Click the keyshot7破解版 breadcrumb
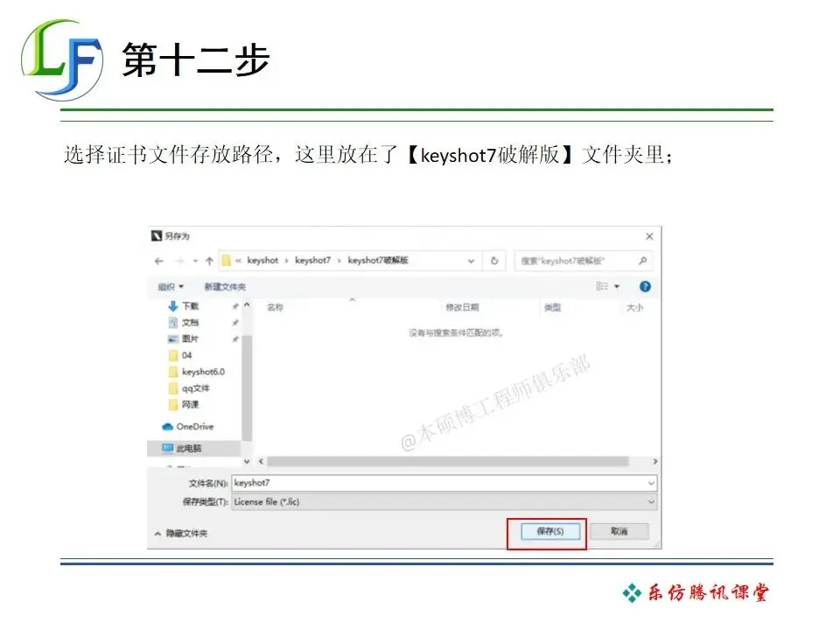This screenshot has width=840, height=630. (378, 261)
